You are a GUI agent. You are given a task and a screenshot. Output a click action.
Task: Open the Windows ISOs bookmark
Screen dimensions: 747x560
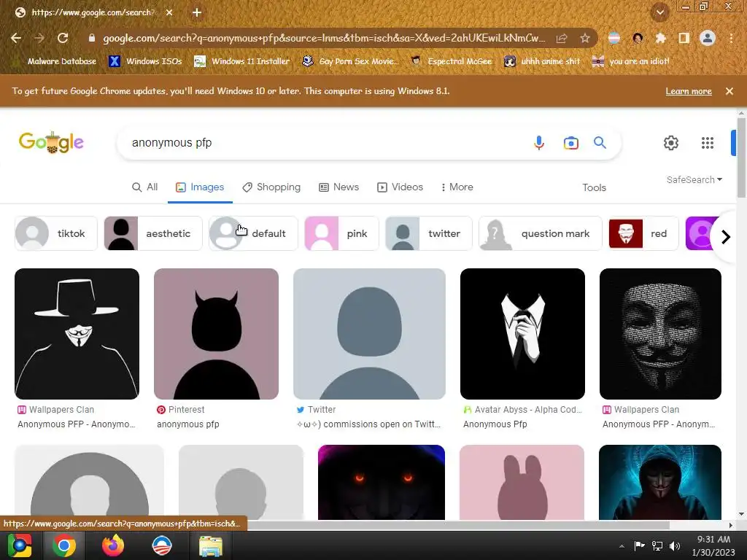click(145, 61)
